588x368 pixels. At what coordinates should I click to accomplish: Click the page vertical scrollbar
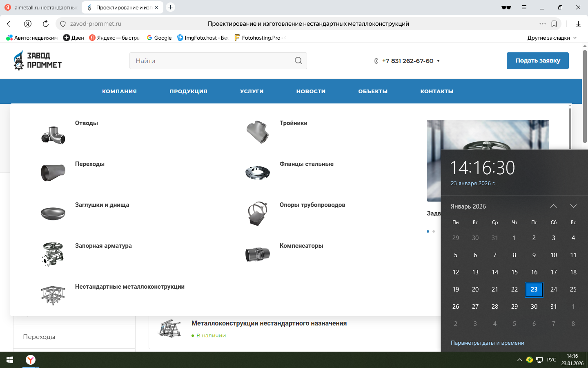[585, 96]
